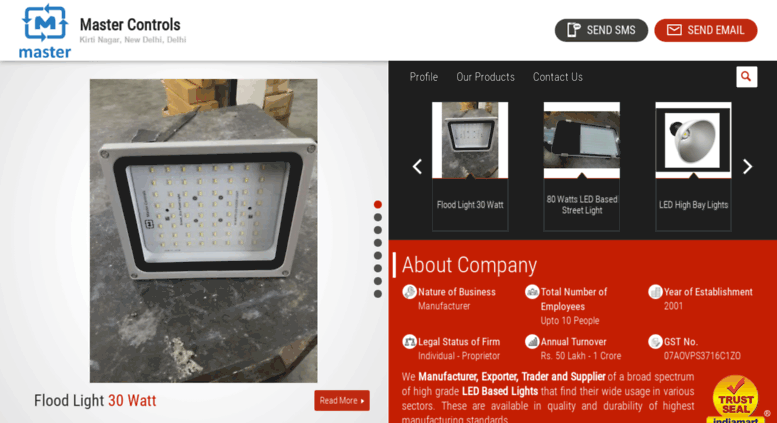
Task: Click the Nature of Business icon
Action: [x=409, y=292]
